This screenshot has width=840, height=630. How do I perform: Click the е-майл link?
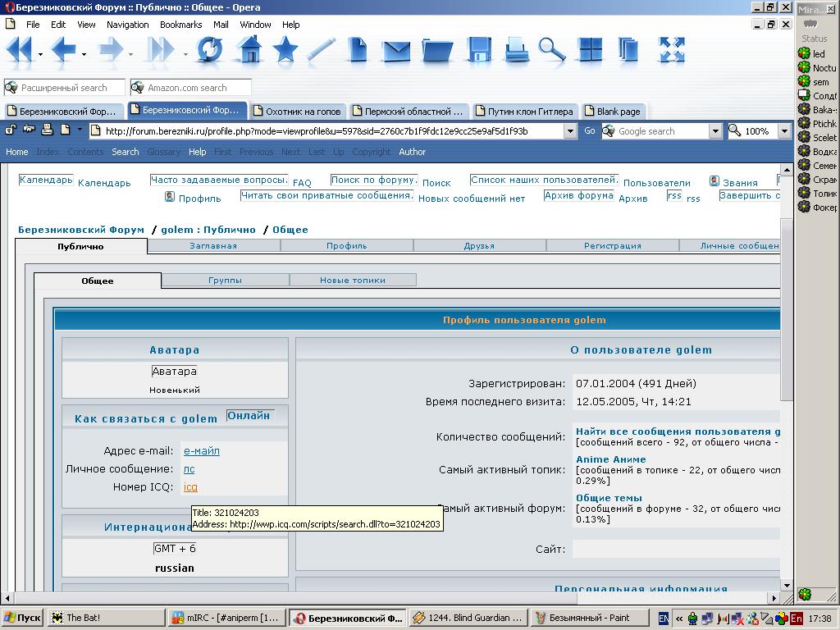click(x=201, y=450)
